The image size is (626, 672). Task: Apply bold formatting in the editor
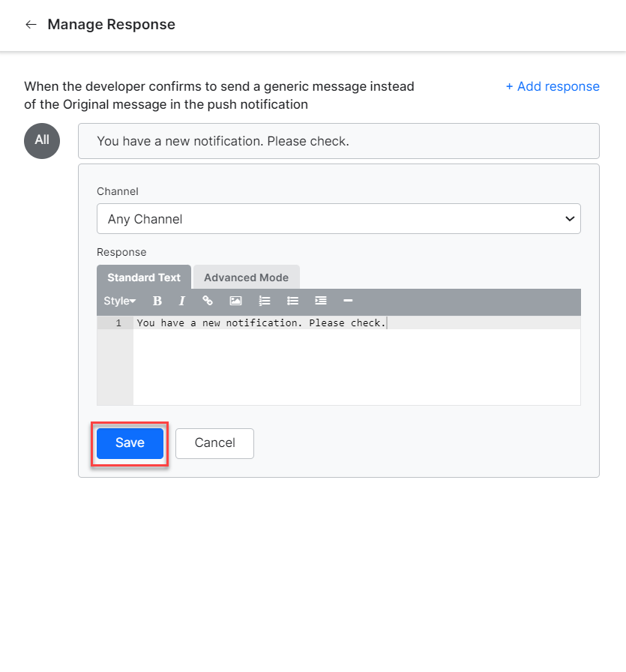[x=157, y=301]
